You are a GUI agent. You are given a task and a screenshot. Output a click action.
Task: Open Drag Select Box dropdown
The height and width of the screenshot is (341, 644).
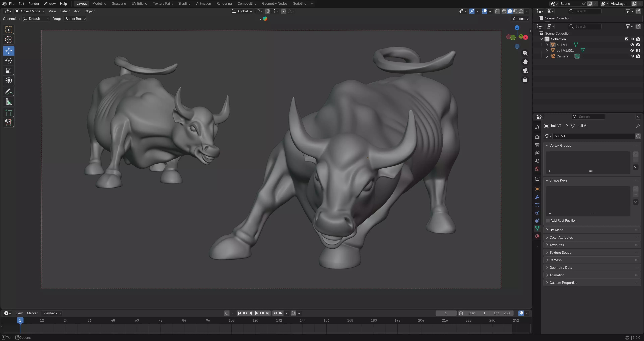[75, 19]
